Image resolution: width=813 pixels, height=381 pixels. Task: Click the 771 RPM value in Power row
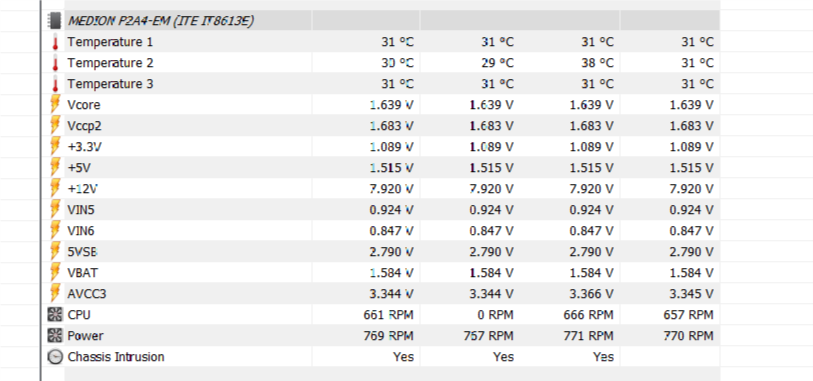click(588, 336)
